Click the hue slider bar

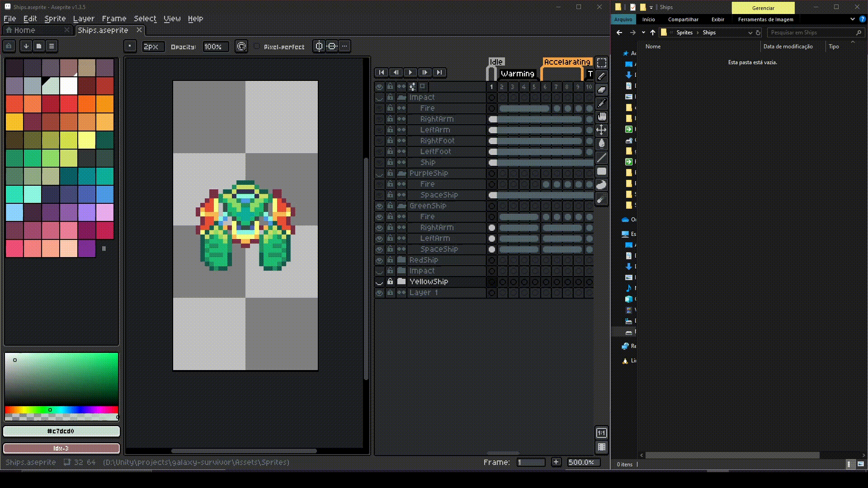click(x=61, y=410)
